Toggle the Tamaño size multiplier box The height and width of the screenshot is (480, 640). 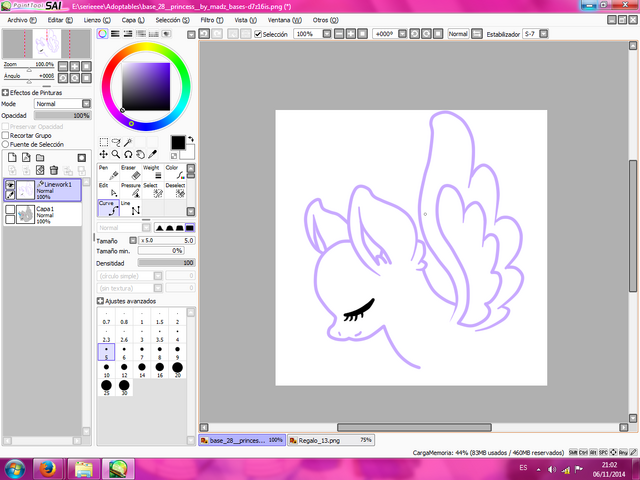click(133, 240)
